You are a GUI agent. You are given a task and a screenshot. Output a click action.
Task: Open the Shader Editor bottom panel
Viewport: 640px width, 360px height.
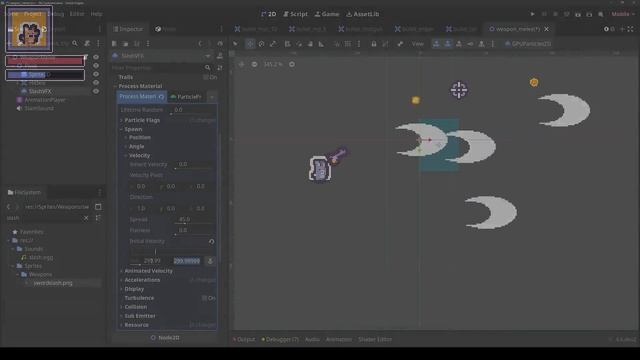tap(375, 339)
